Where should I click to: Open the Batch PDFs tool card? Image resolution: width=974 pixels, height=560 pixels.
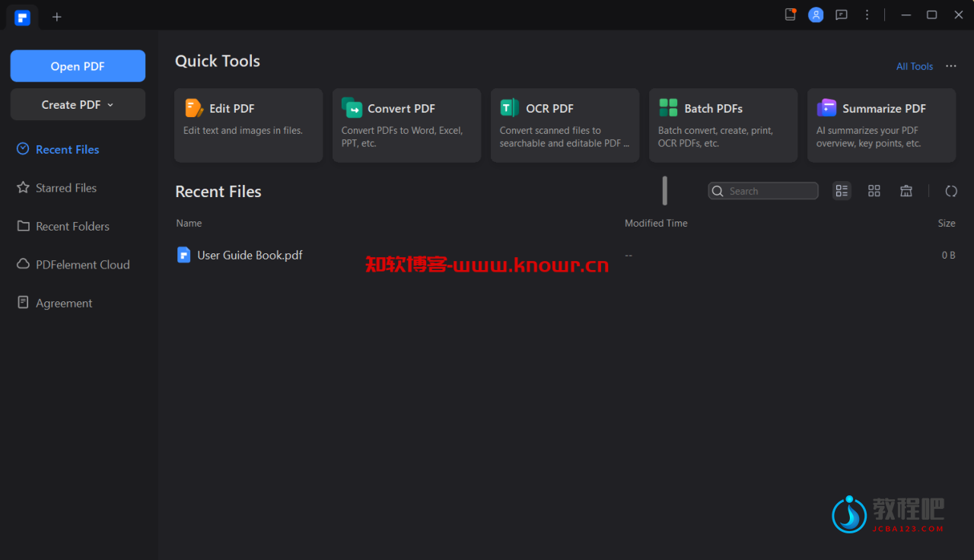click(724, 126)
